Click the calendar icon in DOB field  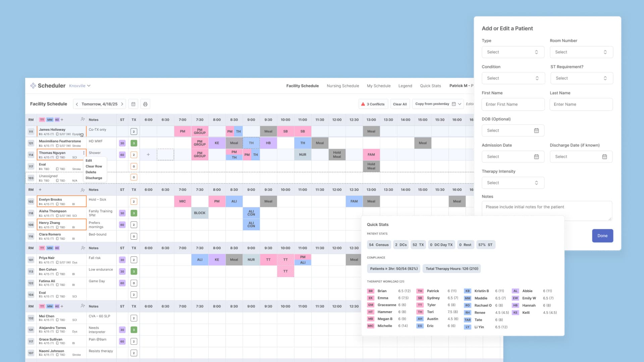tap(536, 130)
